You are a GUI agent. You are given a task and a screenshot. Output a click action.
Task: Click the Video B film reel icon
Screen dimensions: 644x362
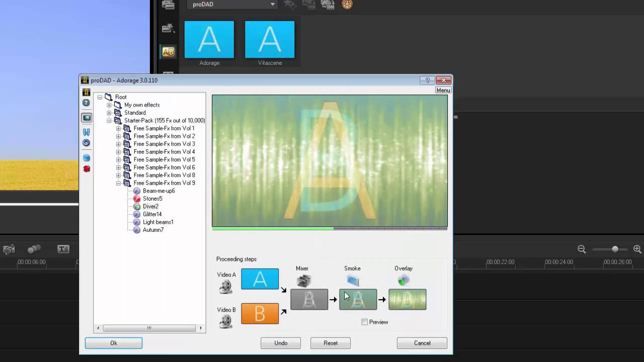226,321
